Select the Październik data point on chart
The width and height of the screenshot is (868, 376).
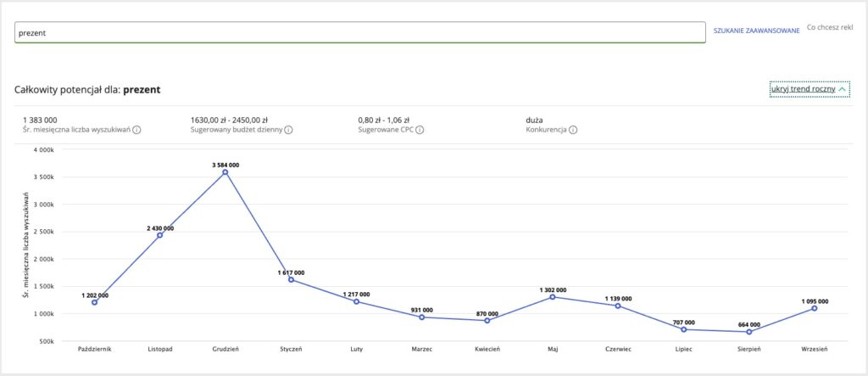[x=95, y=302]
